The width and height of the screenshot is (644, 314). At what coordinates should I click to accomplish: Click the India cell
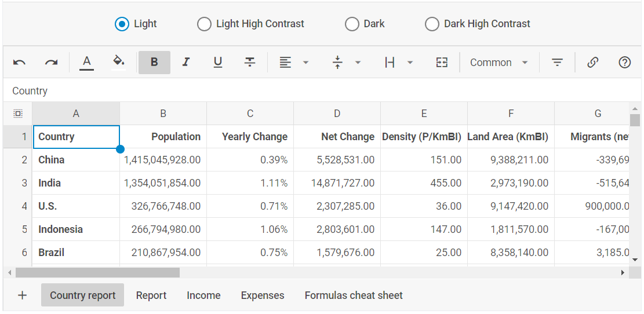(76, 183)
